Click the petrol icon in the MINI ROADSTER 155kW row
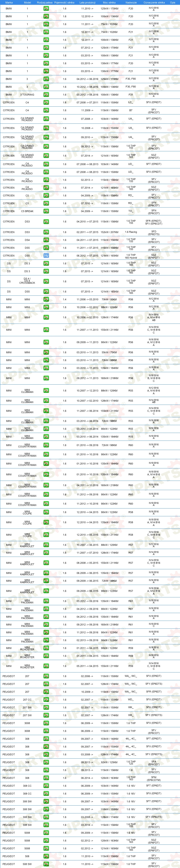 coord(46,666)
